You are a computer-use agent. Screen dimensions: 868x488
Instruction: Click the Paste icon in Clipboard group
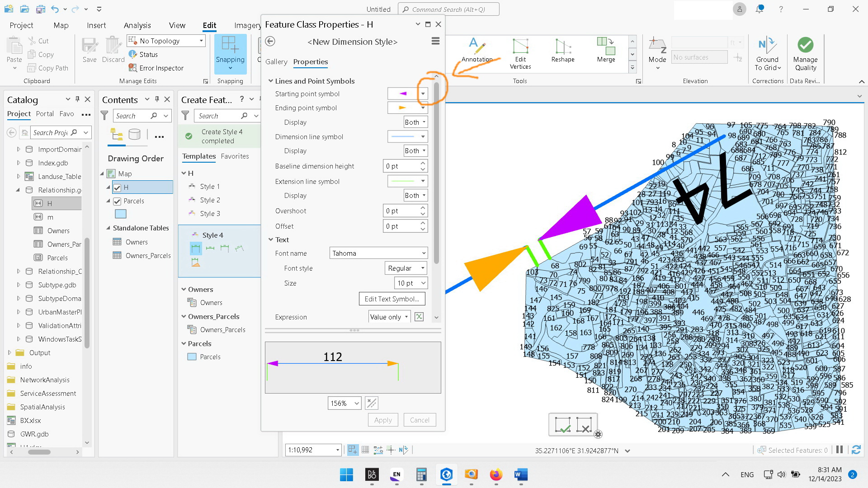tap(14, 51)
